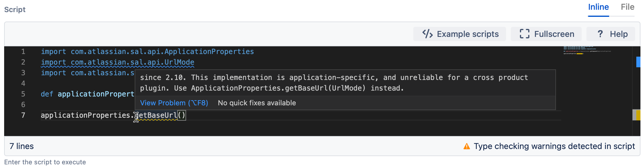Image resolution: width=644 pixels, height=167 pixels.
Task: Click the UrlMode import line
Action: pos(118,62)
